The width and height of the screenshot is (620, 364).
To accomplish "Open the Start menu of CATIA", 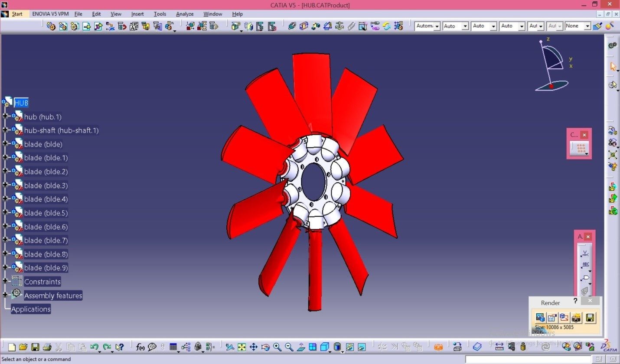I will point(17,14).
